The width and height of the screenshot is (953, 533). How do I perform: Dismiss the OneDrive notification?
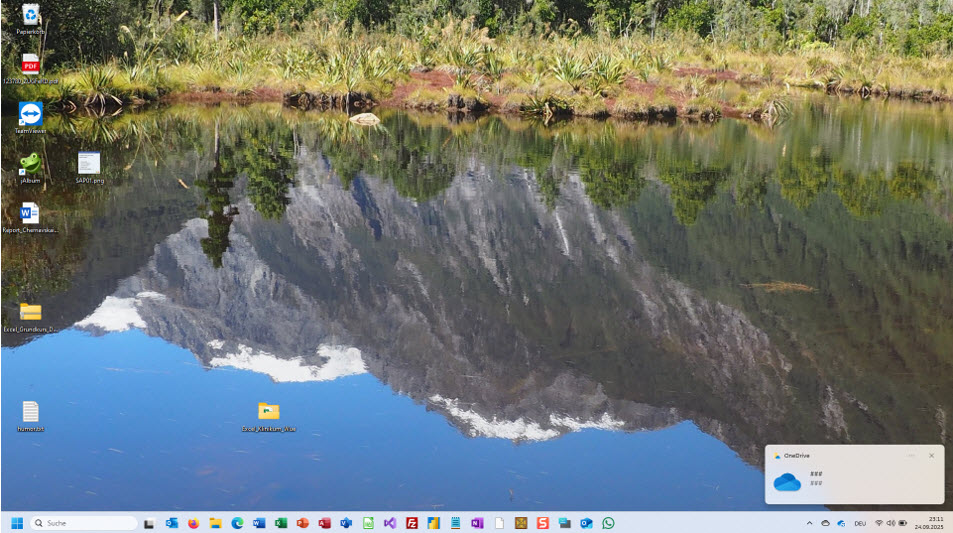[931, 455]
